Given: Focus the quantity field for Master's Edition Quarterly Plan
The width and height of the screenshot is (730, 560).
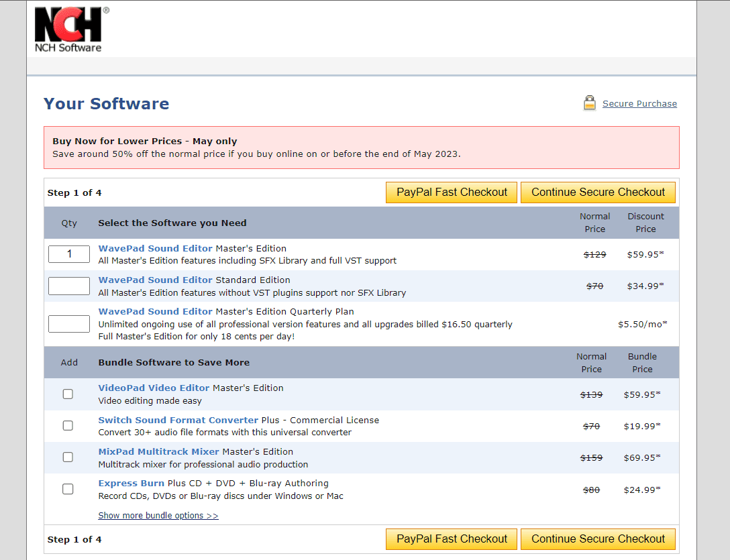Looking at the screenshot, I should tap(69, 324).
